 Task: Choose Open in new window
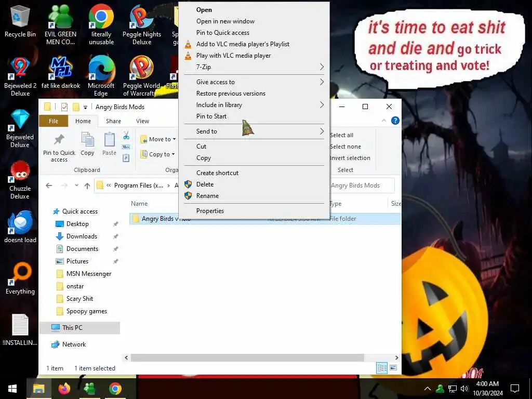(254, 21)
